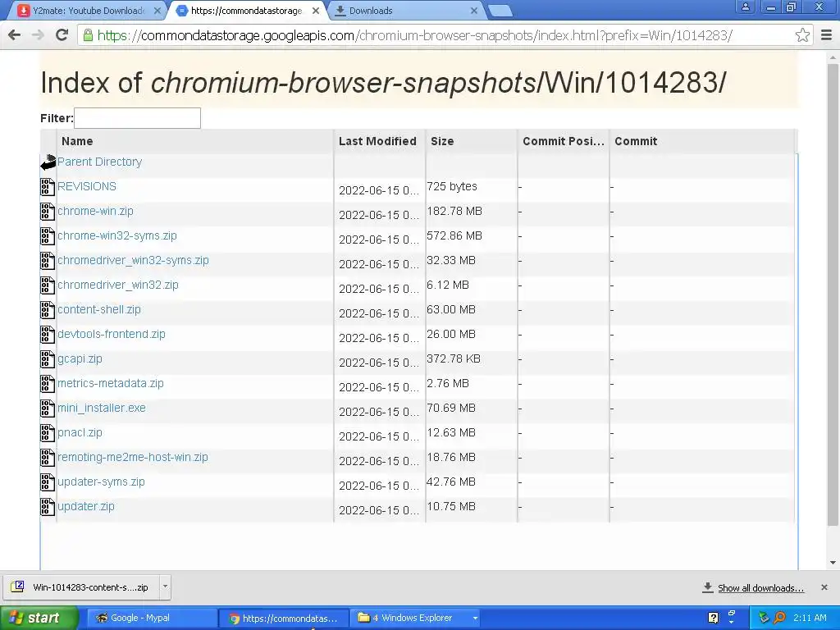Image resolution: width=840 pixels, height=630 pixels.
Task: Open a new tab with the new-tab button
Action: pyautogui.click(x=500, y=11)
